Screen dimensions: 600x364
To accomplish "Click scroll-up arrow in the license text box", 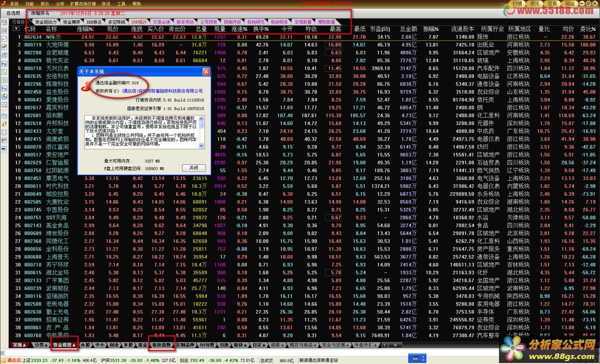I will pos(202,118).
